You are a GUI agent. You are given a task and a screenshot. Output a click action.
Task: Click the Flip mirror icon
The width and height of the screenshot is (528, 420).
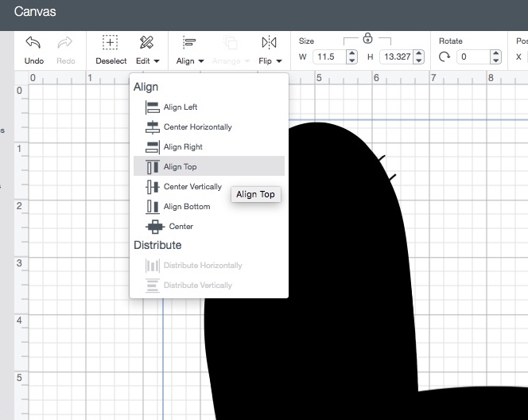click(x=269, y=42)
